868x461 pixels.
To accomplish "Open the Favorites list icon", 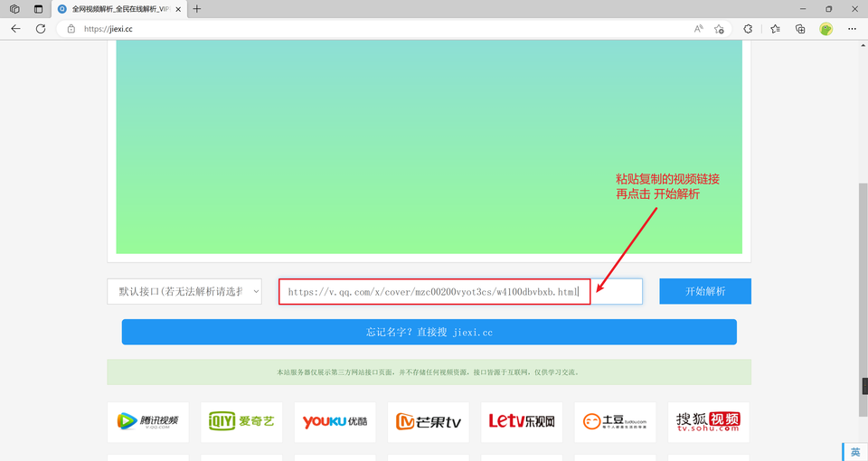I will 775,29.
